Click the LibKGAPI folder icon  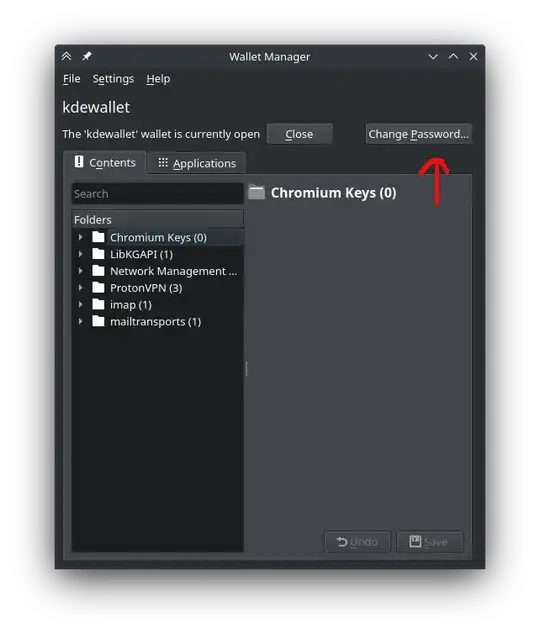coord(98,254)
